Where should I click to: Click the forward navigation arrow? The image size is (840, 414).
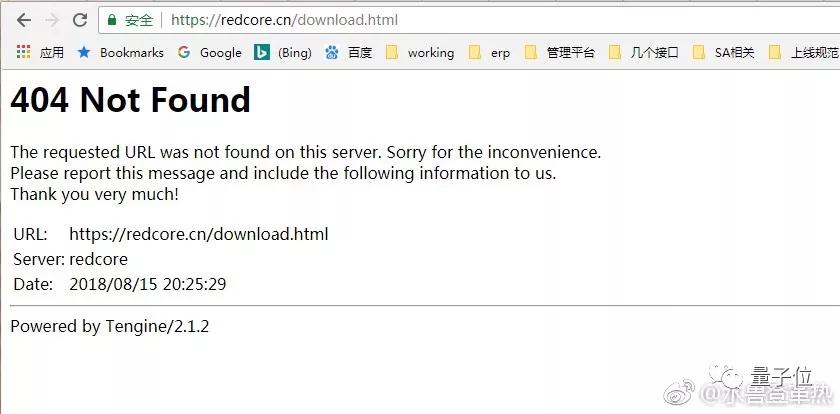[52, 20]
